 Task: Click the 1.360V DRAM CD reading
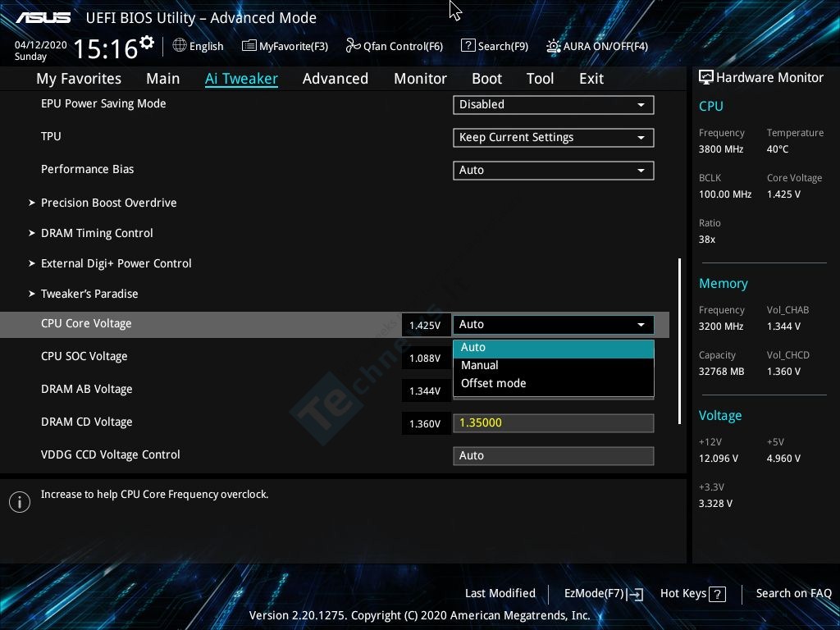point(426,424)
